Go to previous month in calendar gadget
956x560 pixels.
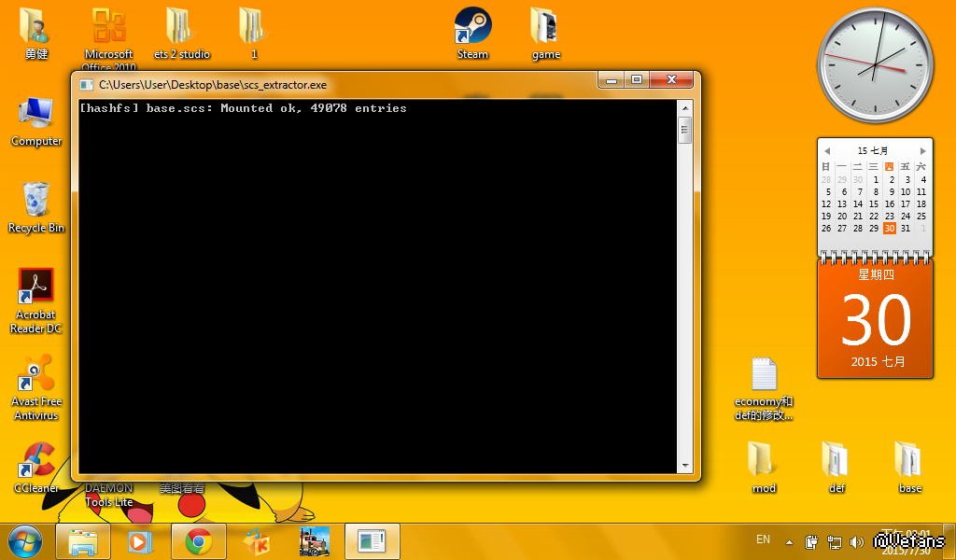[x=826, y=151]
